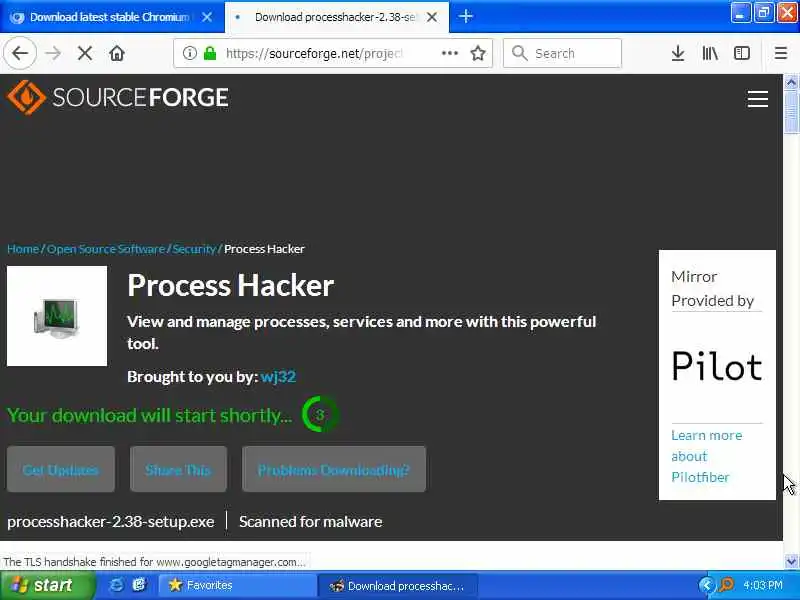Open the SourceForge site hamburger menu

point(758,99)
